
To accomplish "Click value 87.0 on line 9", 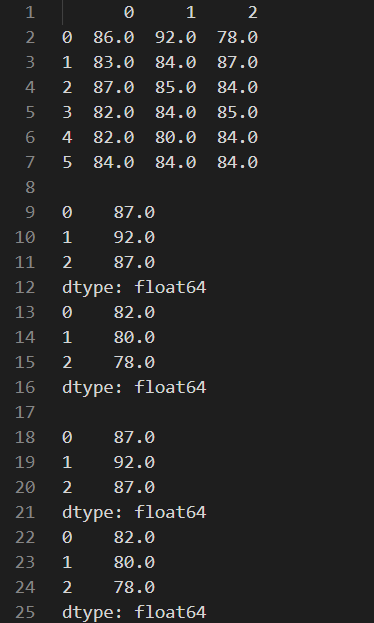I will tap(134, 213).
